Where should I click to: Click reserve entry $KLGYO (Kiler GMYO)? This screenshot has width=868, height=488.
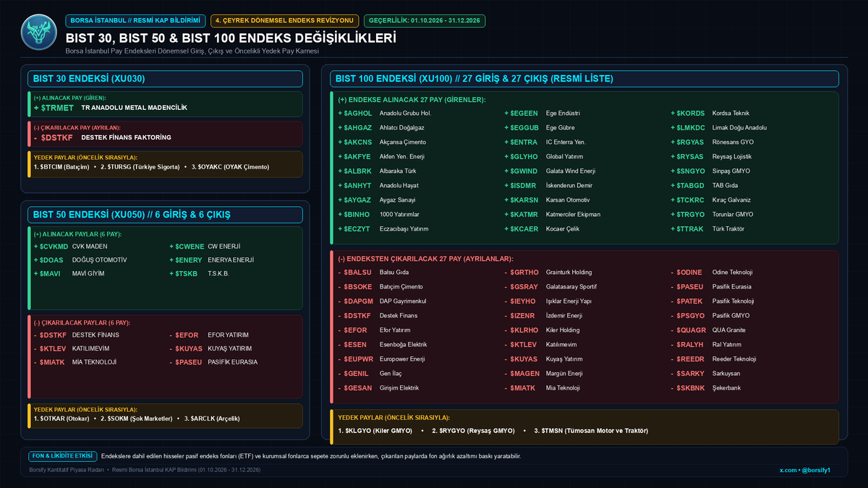click(375, 431)
